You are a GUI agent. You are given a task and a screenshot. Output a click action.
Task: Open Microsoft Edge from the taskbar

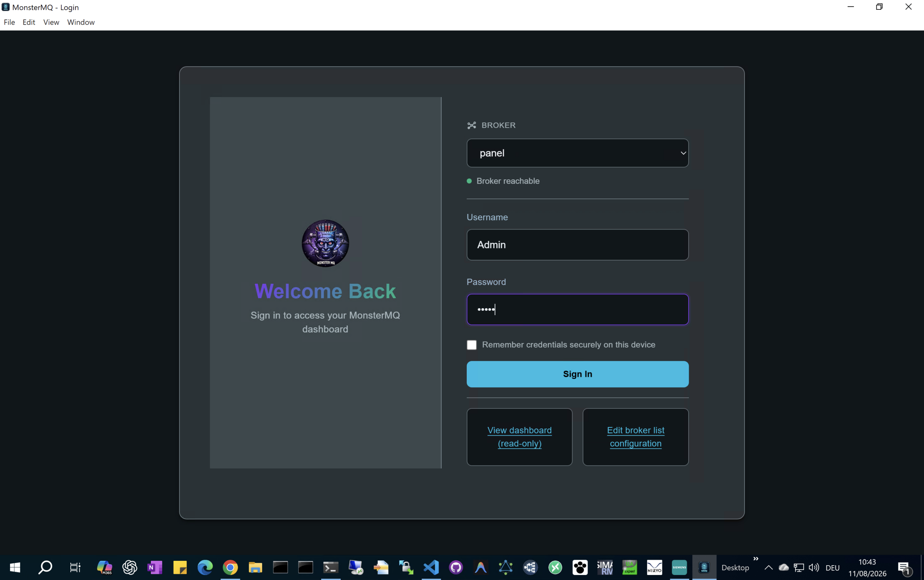[x=205, y=567]
